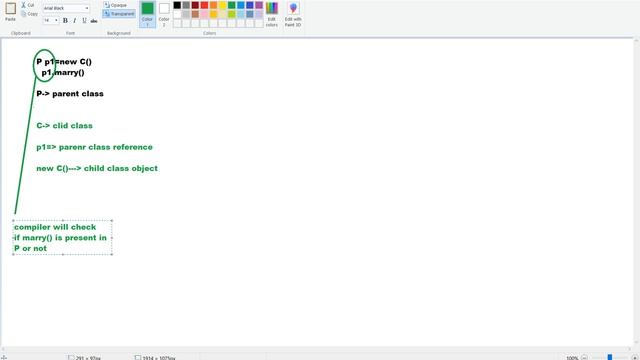Pick the blue-gray color swatch
The height and width of the screenshot is (360, 640).
[x=250, y=14]
